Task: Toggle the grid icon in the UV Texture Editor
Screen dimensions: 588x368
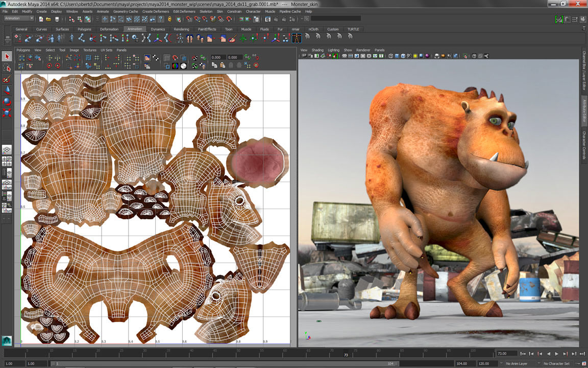Action: pyautogui.click(x=167, y=58)
